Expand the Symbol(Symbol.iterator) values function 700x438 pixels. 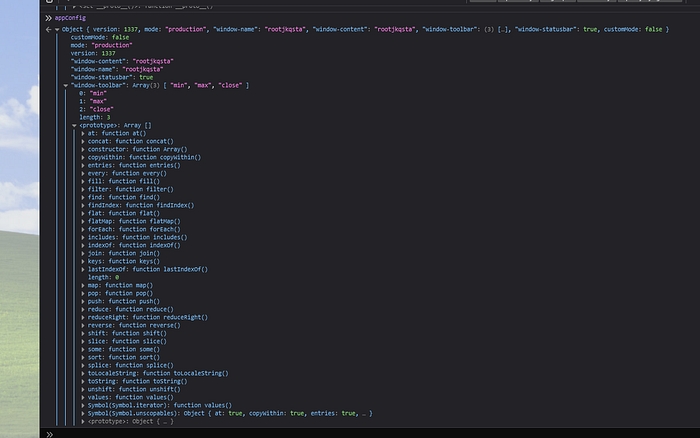coord(83,405)
